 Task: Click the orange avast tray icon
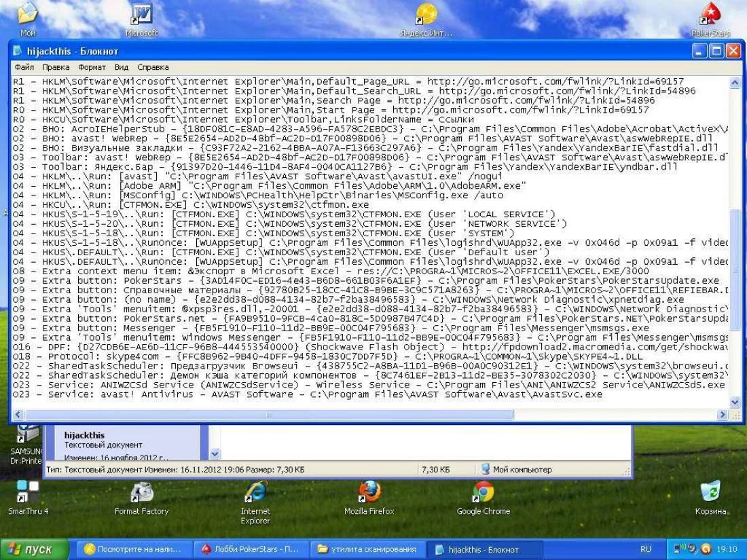tap(706, 548)
